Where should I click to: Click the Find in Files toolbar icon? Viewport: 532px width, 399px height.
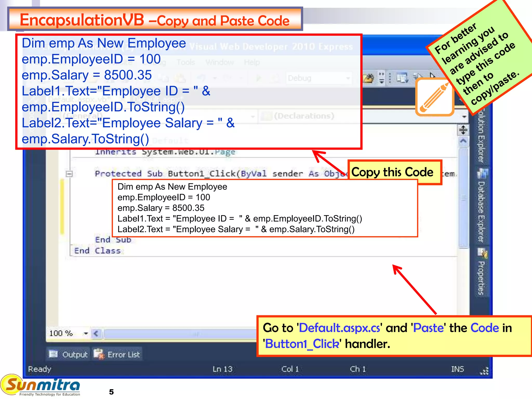coord(368,78)
